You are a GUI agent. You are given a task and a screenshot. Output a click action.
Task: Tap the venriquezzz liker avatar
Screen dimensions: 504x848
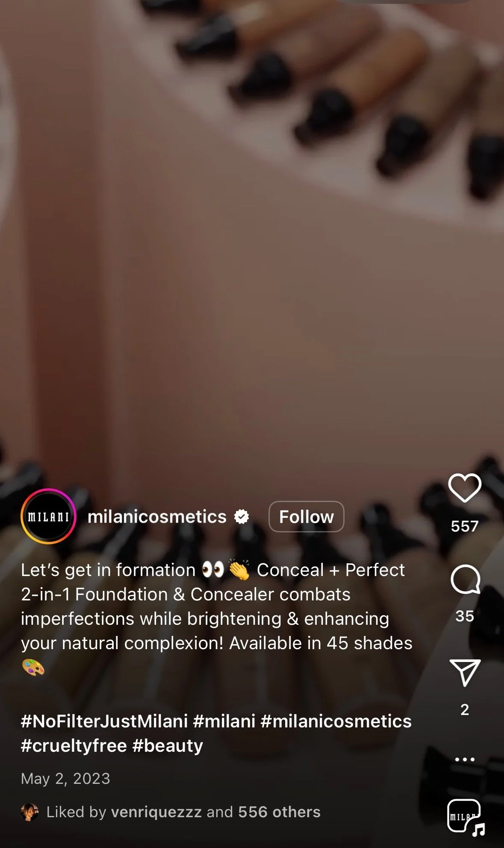(x=29, y=812)
